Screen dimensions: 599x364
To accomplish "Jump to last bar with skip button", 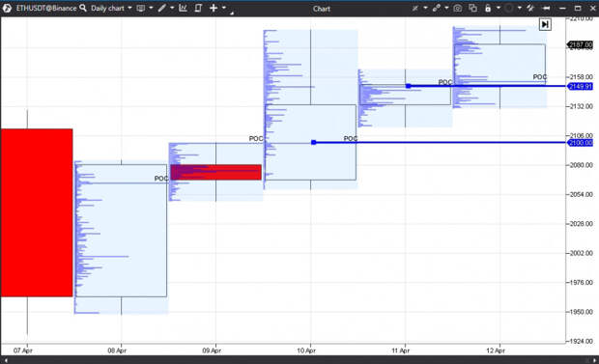I will tap(545, 24).
